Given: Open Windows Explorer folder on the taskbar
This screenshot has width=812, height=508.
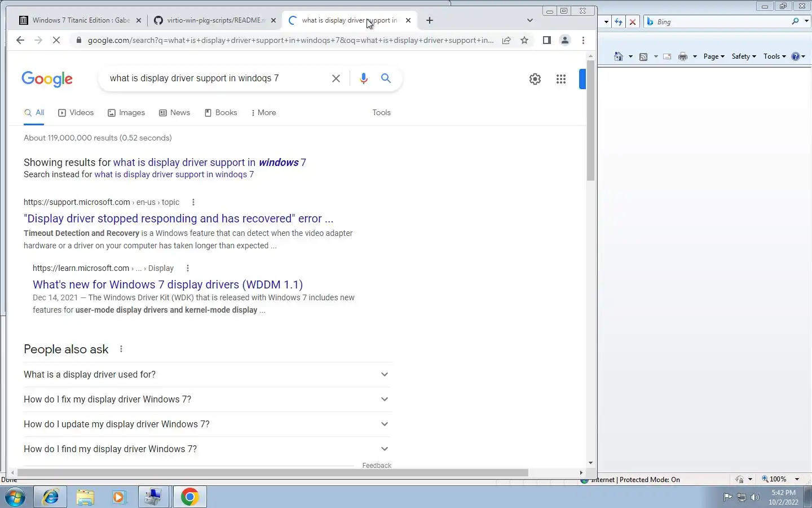Looking at the screenshot, I should click(x=85, y=497).
